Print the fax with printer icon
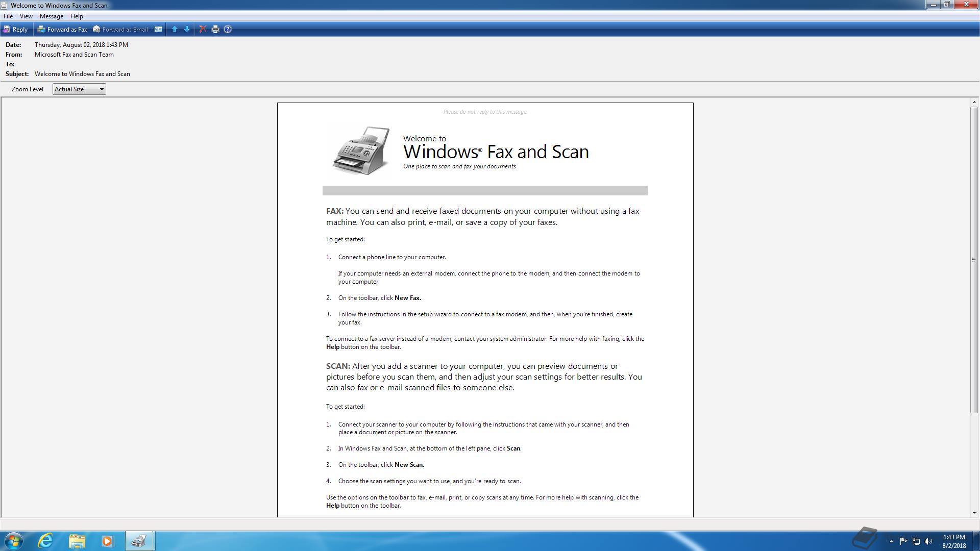The image size is (980, 551). (215, 30)
